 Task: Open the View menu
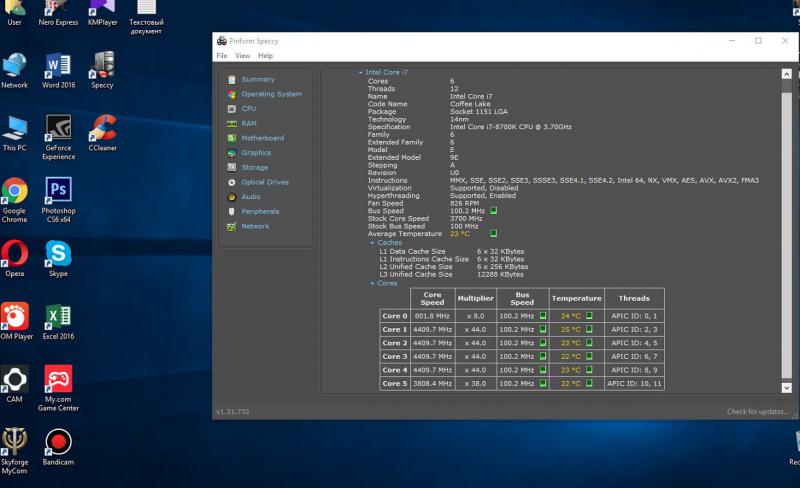pos(242,56)
